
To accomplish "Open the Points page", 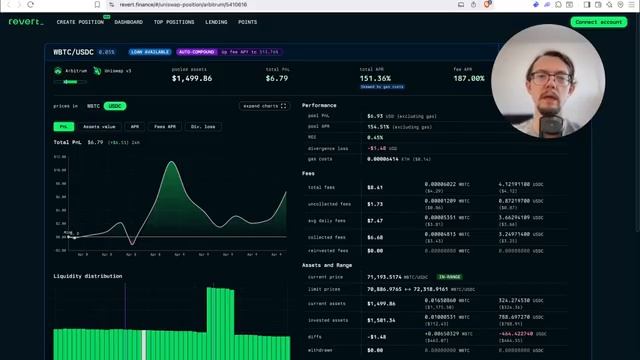I will [x=248, y=22].
